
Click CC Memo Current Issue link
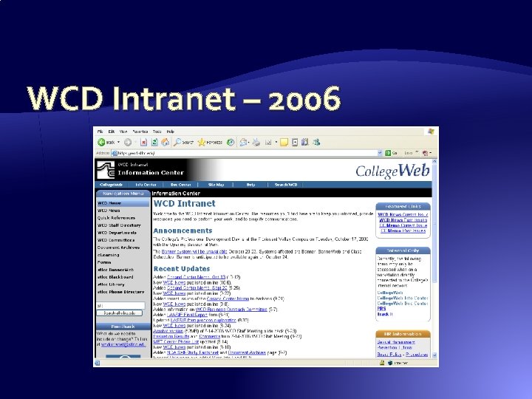(x=403, y=225)
